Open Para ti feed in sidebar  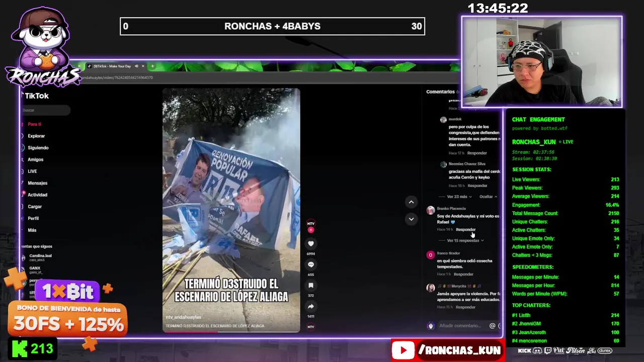34,124
